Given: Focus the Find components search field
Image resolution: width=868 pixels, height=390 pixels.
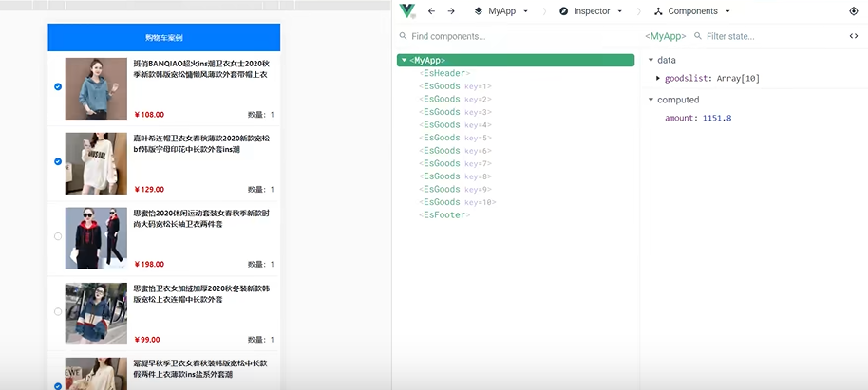Looking at the screenshot, I should pos(518,36).
